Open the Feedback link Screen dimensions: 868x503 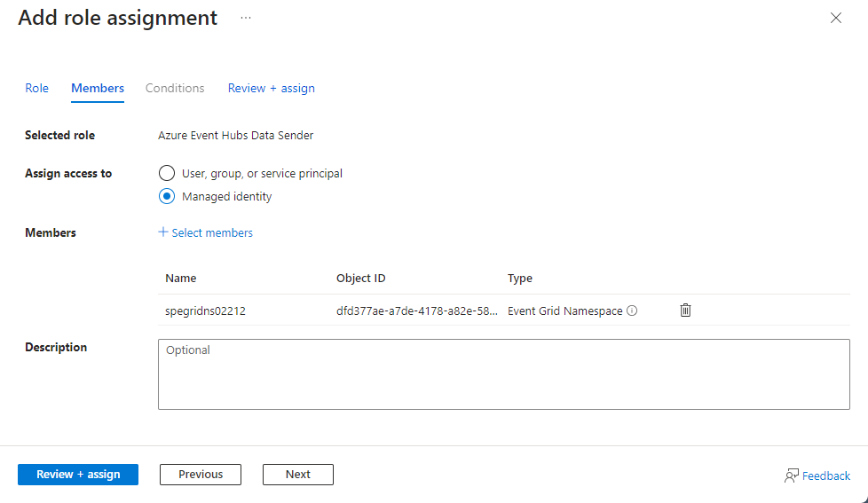[x=817, y=475]
